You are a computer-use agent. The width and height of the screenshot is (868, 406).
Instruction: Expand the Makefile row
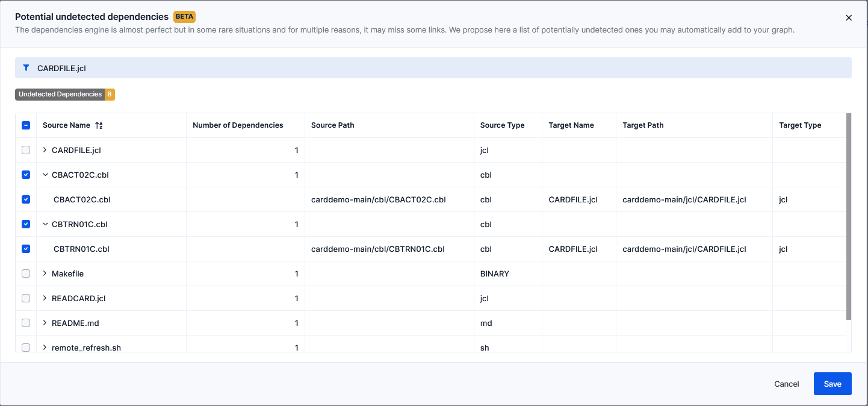click(x=45, y=273)
